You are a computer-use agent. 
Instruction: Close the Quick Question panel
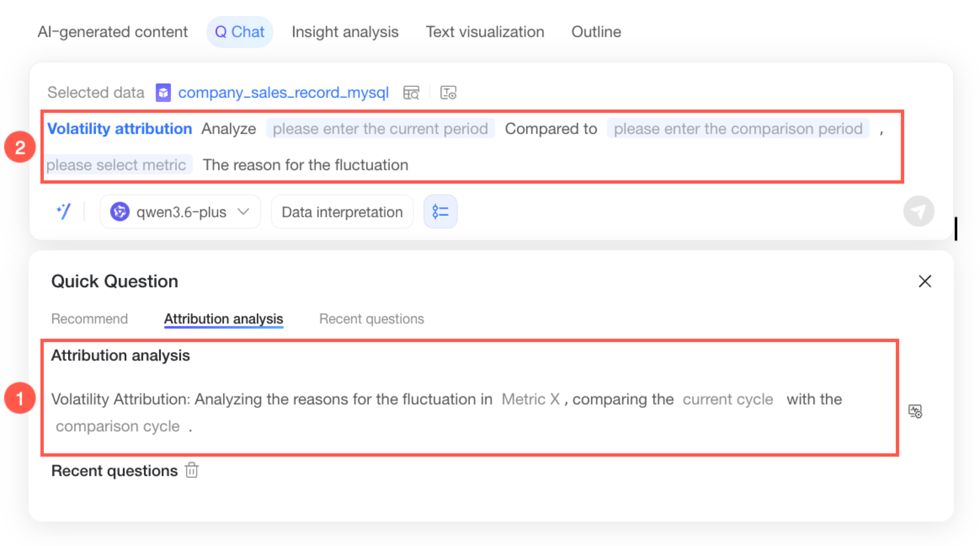point(925,281)
